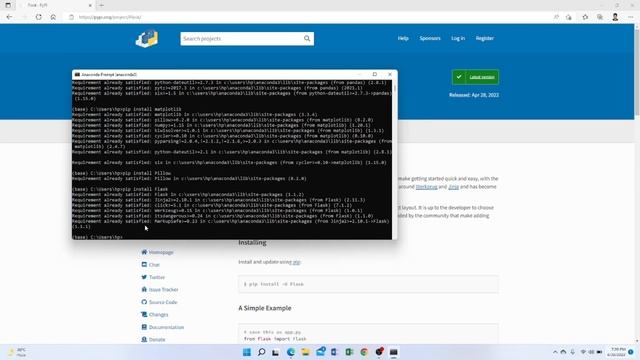Open network and volume quick settings
This screenshot has height=360, width=640.
coord(591,352)
